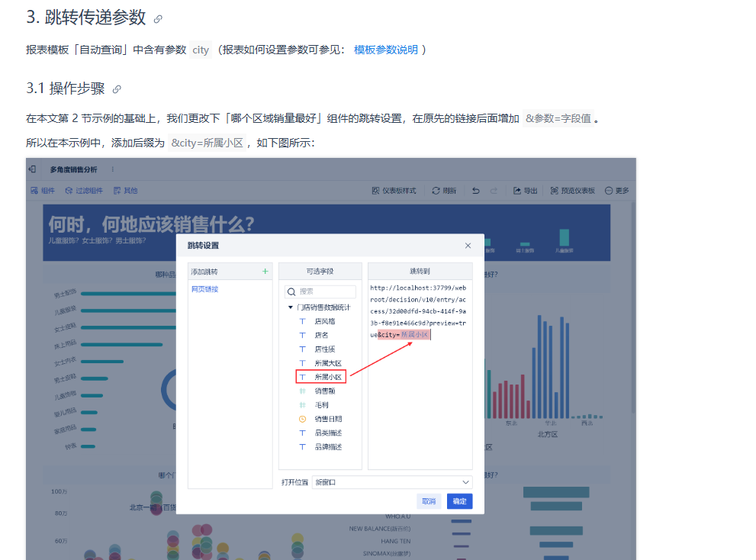Click the dashboard title 多角度销售分析

point(73,169)
